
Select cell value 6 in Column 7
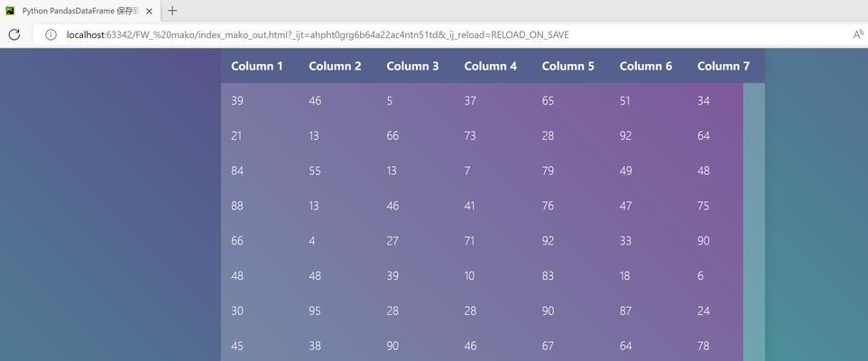point(701,276)
